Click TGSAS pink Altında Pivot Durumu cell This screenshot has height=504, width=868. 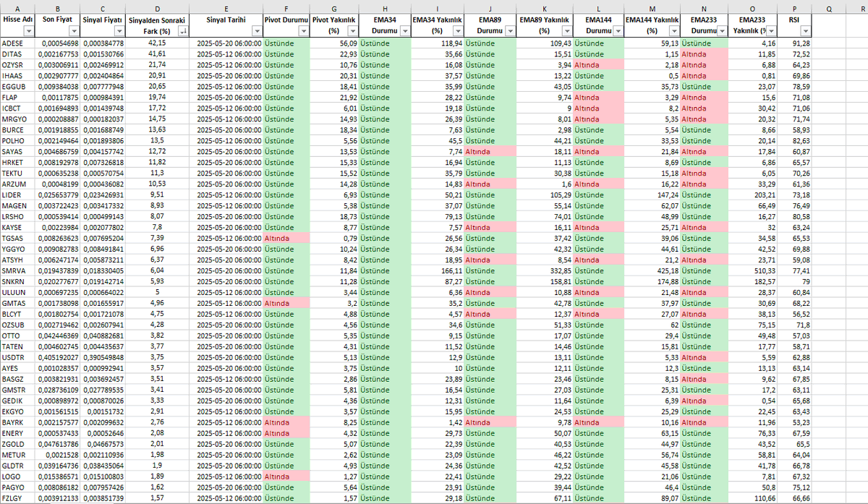pyautogui.click(x=286, y=238)
